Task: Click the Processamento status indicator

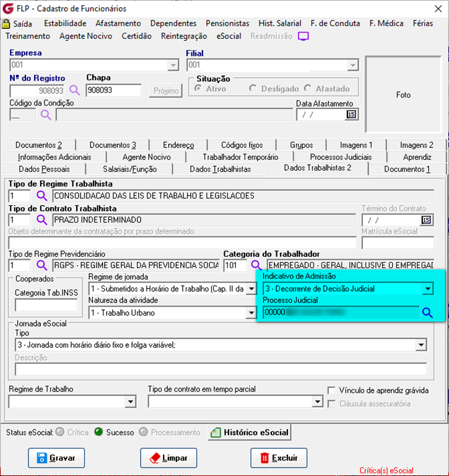Action: coord(143,432)
